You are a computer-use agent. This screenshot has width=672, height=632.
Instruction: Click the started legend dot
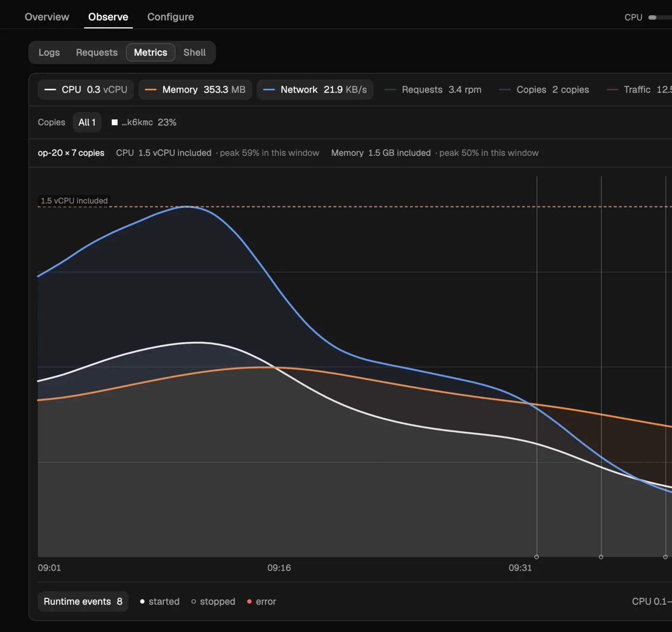pos(142,601)
